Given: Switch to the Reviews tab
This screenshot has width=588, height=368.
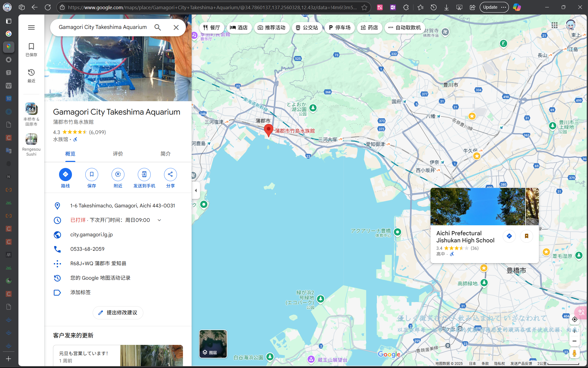Looking at the screenshot, I should point(118,154).
